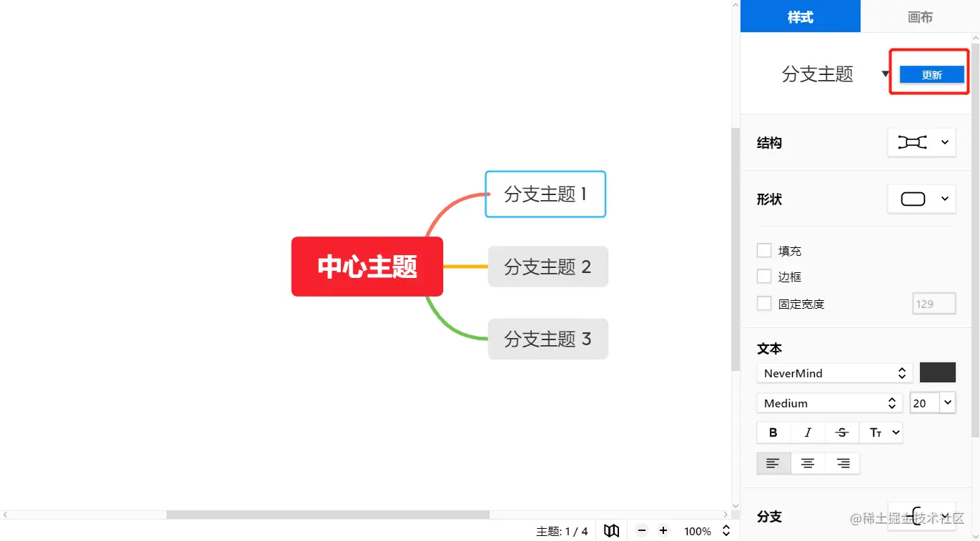980x541 pixels.
Task: Select right text alignment
Action: [x=843, y=462]
